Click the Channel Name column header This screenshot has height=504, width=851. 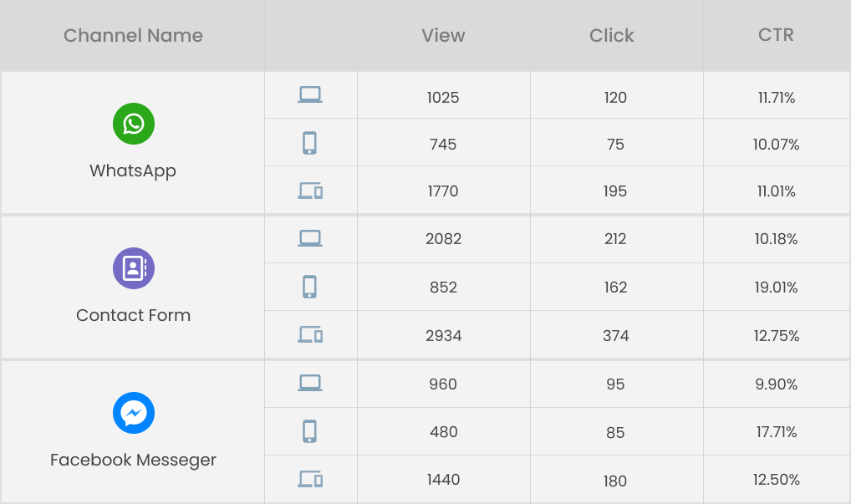click(x=133, y=35)
